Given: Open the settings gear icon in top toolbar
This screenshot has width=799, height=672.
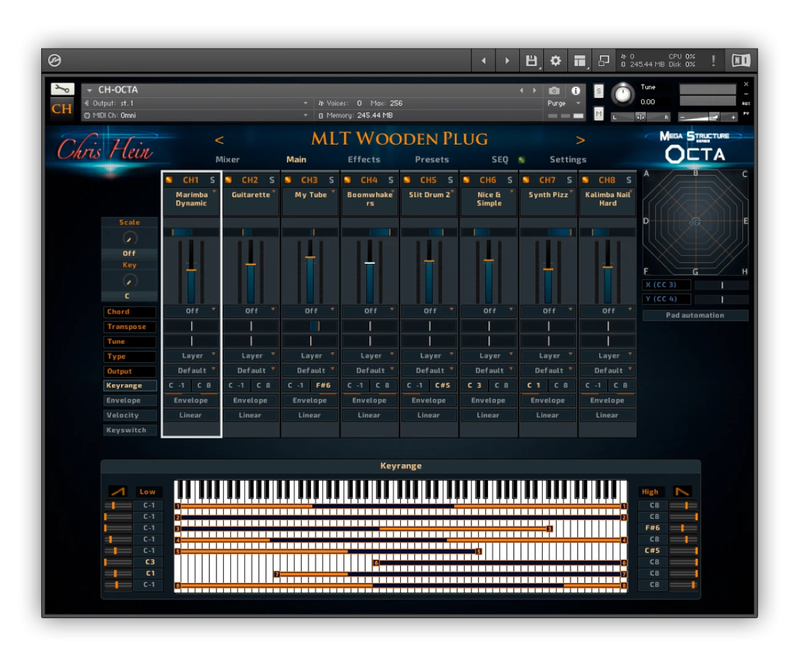Looking at the screenshot, I should (556, 60).
